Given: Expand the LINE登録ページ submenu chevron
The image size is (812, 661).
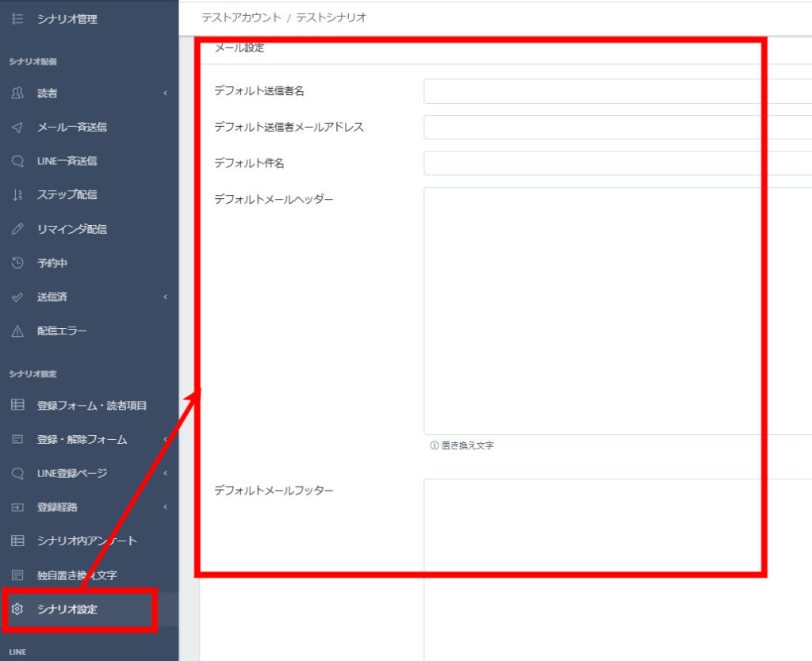Looking at the screenshot, I should click(165, 473).
